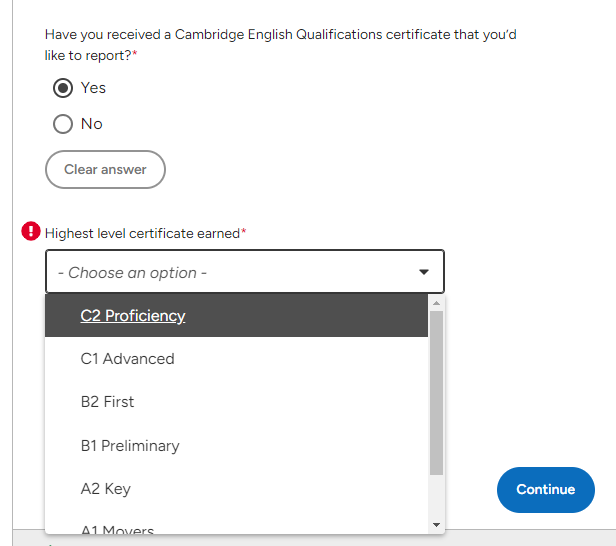This screenshot has width=616, height=546.
Task: Choose C2 Proficiency from the list
Action: pyautogui.click(x=236, y=315)
